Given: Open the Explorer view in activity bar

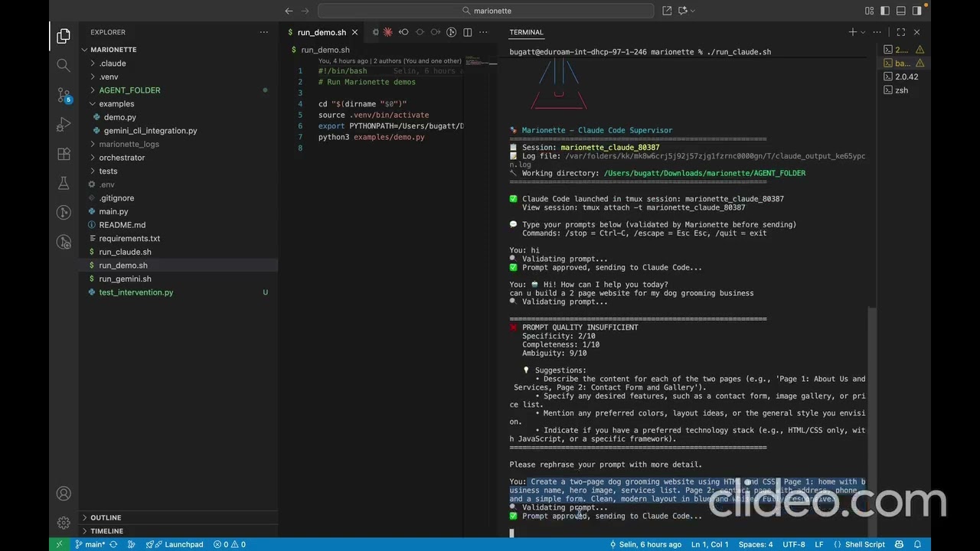Looking at the screenshot, I should coord(64,36).
